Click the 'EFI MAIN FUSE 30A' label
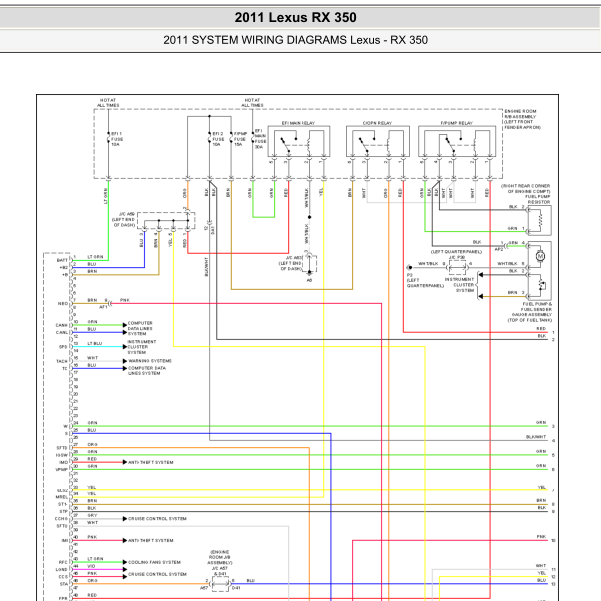 pyautogui.click(x=260, y=139)
